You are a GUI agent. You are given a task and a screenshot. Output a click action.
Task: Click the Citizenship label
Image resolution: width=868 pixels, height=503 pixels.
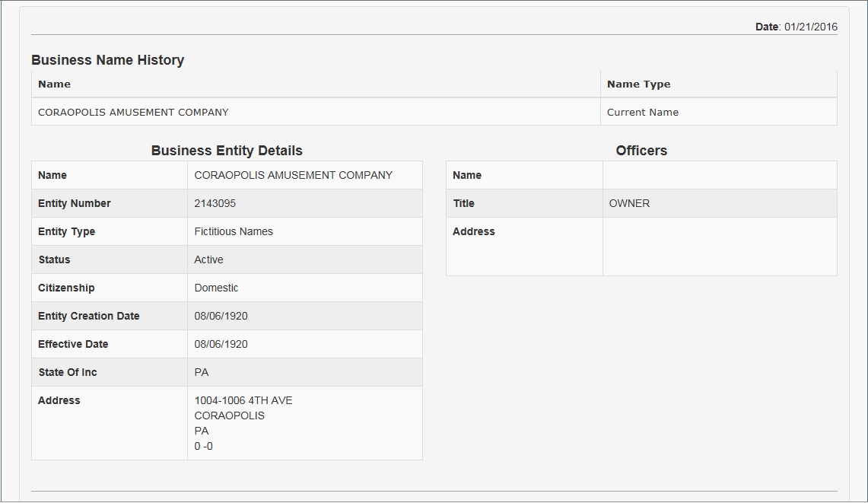pos(66,288)
